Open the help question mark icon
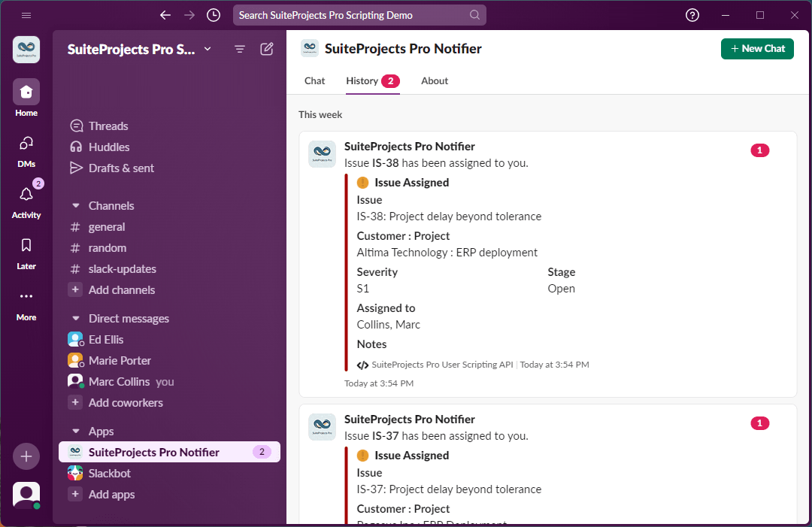This screenshot has height=527, width=812. (x=692, y=15)
